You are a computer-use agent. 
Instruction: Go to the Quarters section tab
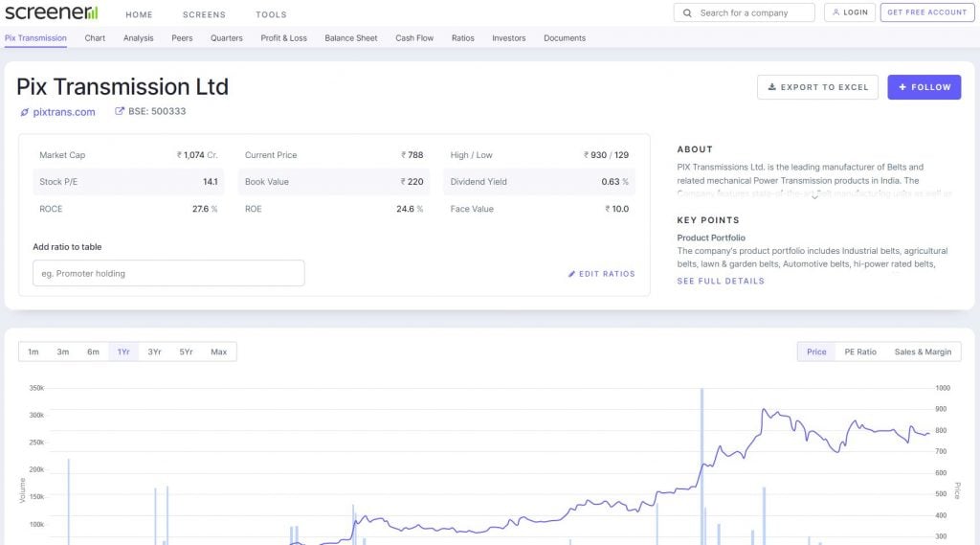[x=226, y=38]
